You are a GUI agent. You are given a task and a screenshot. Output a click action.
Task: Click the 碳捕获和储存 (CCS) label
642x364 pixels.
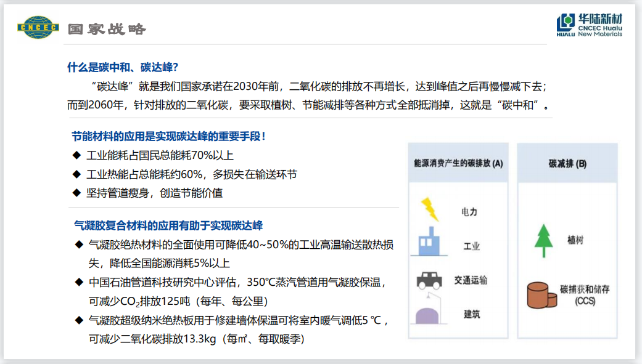(x=584, y=294)
